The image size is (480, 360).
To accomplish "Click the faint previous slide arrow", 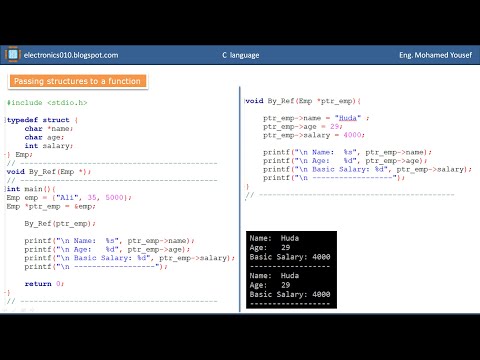I will click(4, 310).
